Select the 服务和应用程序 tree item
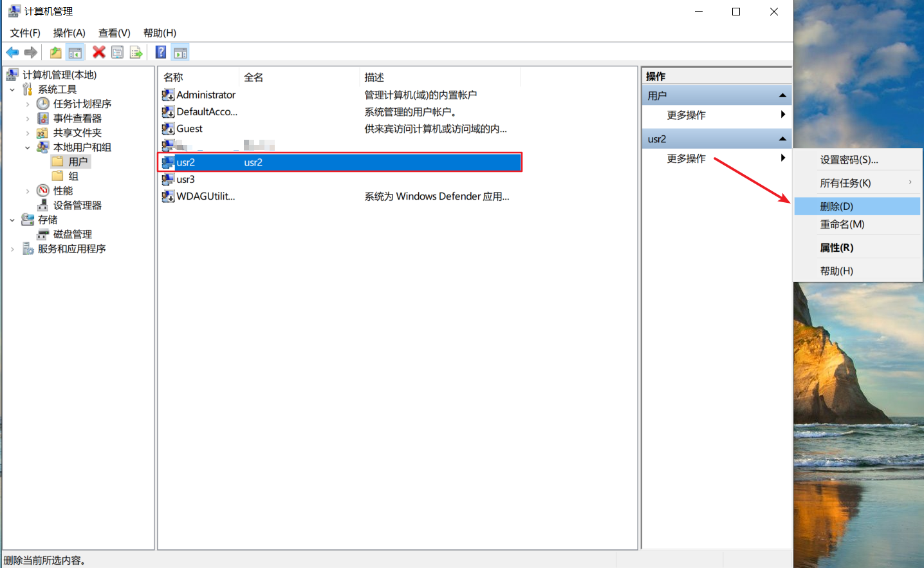The height and width of the screenshot is (568, 924). tap(71, 249)
